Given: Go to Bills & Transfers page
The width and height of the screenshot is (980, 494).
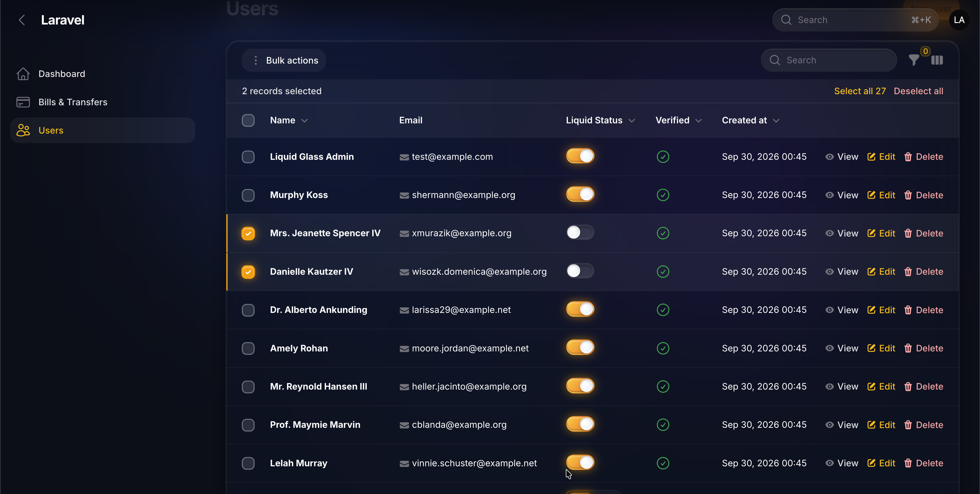Looking at the screenshot, I should tap(103, 102).
